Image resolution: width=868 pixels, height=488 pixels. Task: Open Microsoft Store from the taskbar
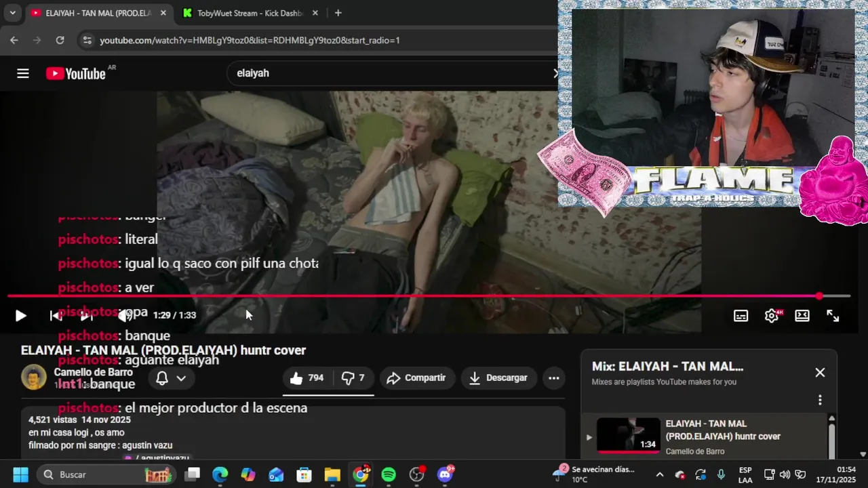304,474
